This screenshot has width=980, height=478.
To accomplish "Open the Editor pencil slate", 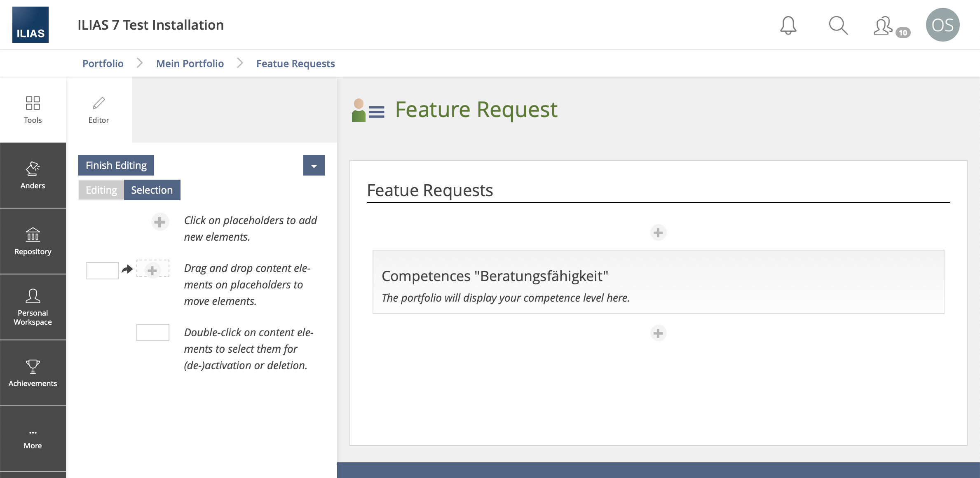I will click(98, 110).
